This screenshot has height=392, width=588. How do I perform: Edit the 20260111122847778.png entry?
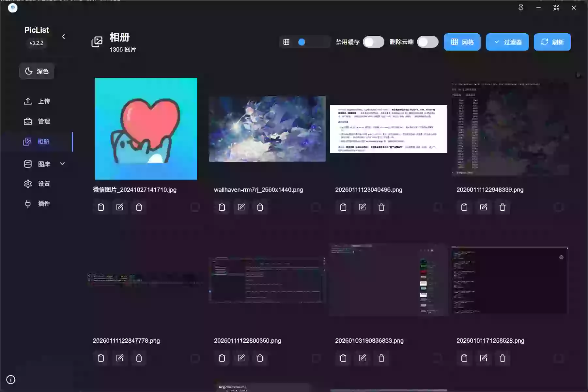pos(120,358)
